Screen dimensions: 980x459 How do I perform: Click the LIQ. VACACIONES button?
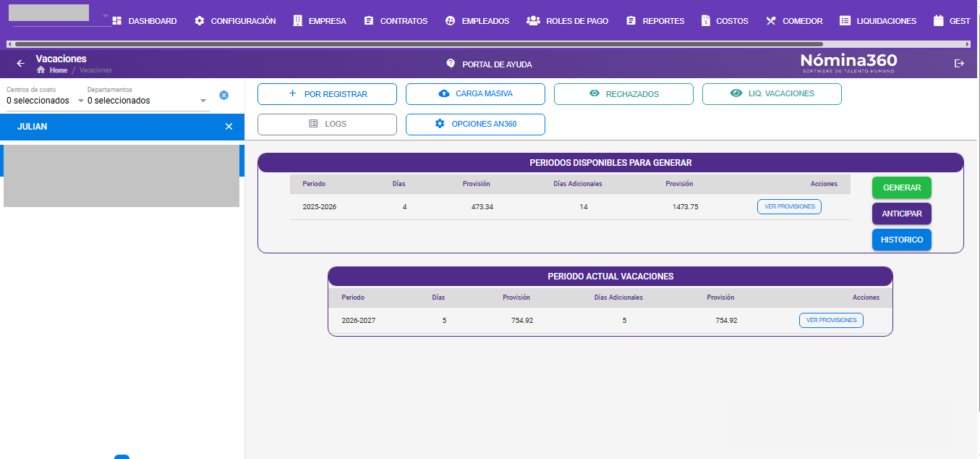pyautogui.click(x=772, y=94)
